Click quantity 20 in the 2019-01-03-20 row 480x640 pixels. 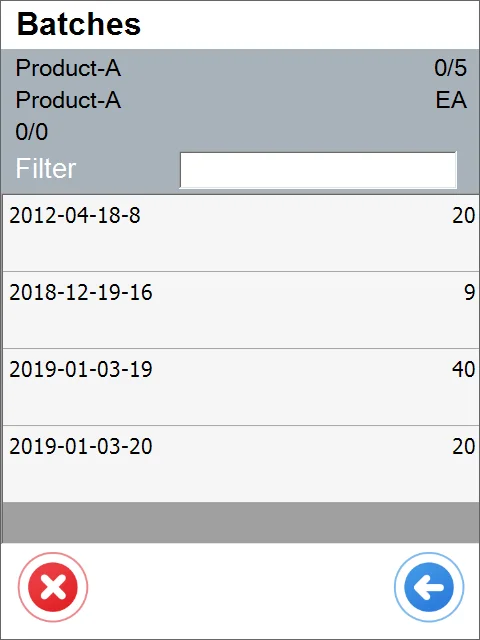coord(463,446)
